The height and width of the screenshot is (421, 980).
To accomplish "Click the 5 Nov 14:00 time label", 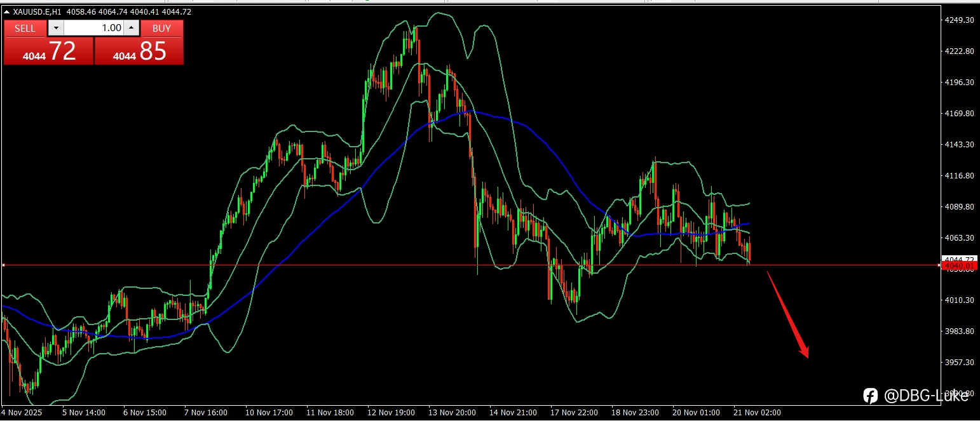I will tap(84, 413).
